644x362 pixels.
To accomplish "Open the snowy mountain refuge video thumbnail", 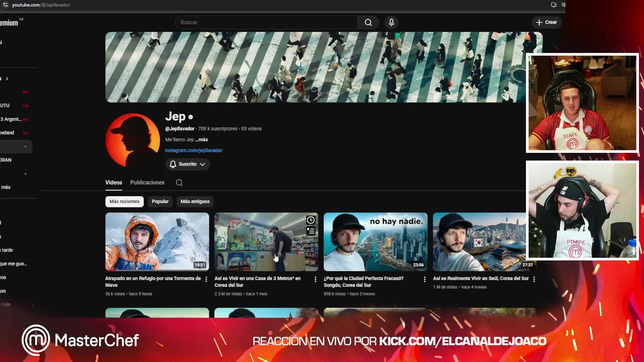I will (157, 242).
